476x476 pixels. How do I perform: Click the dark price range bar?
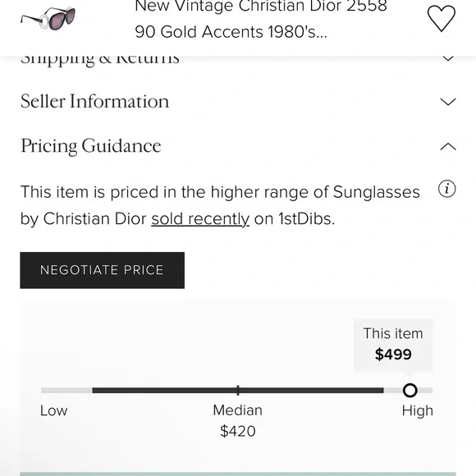pyautogui.click(x=238, y=391)
